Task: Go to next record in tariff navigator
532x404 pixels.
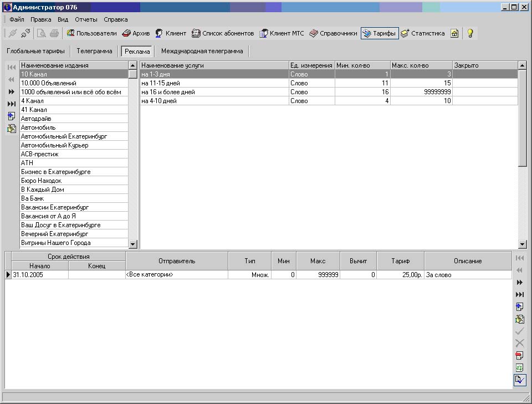Action: (520, 282)
